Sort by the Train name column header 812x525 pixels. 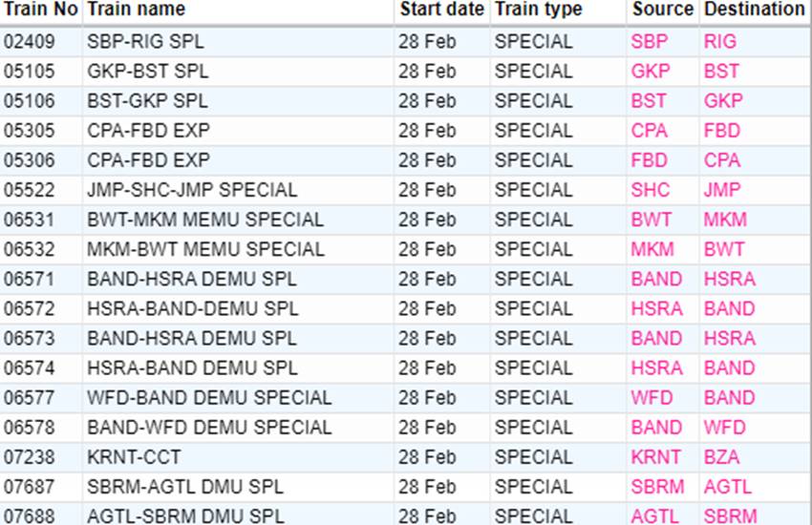137,9
